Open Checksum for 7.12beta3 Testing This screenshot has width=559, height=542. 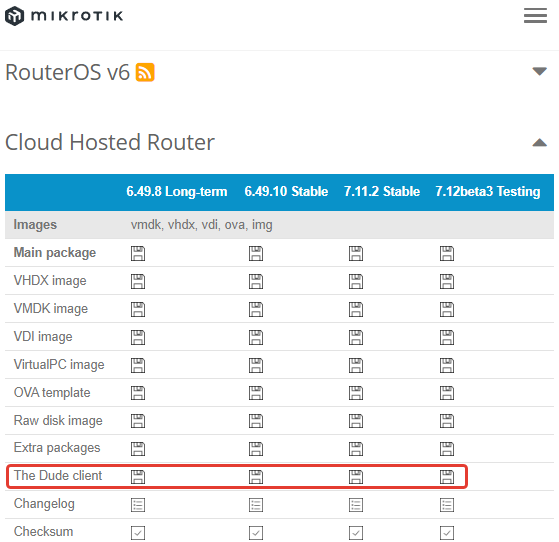click(x=447, y=533)
